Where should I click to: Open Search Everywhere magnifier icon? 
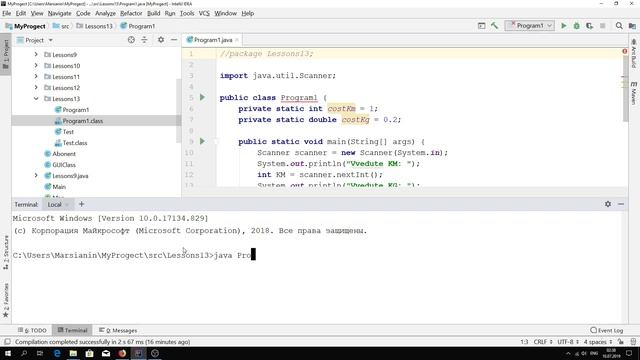619,26
